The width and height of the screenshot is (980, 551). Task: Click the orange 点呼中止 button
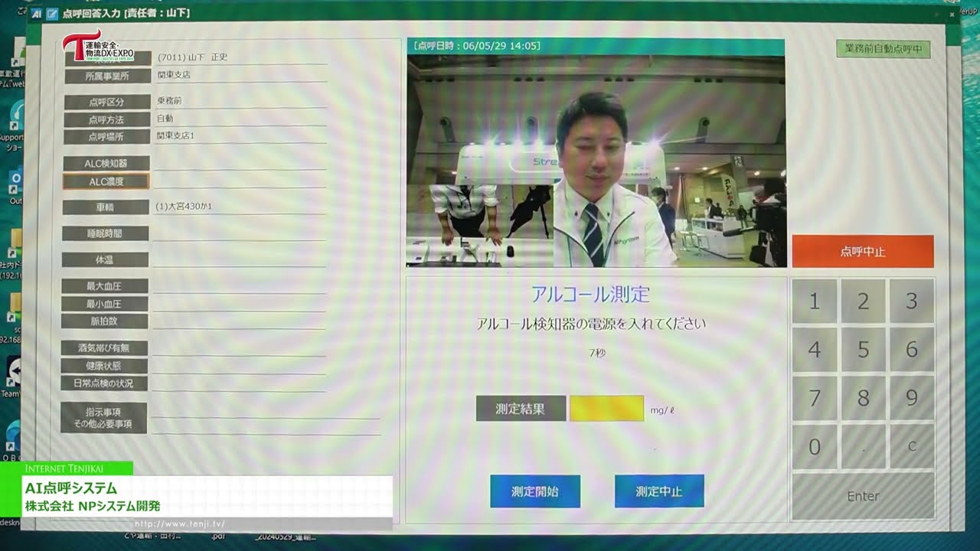point(863,249)
